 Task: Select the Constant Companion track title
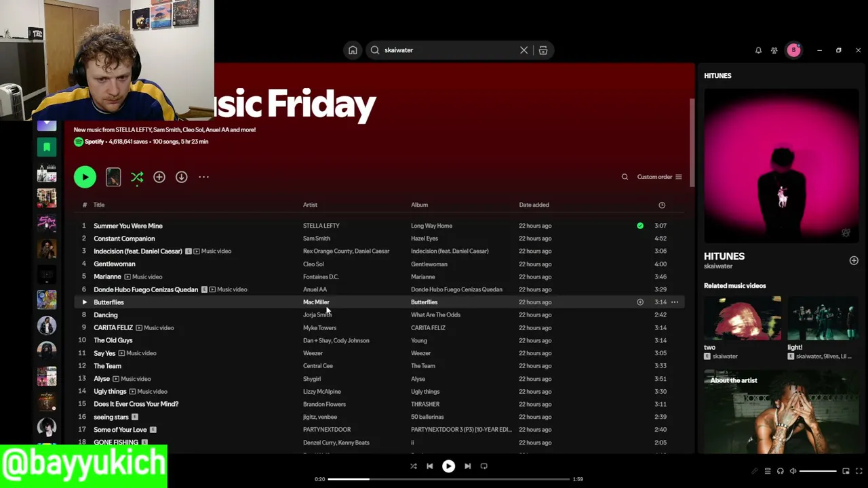[x=124, y=239]
